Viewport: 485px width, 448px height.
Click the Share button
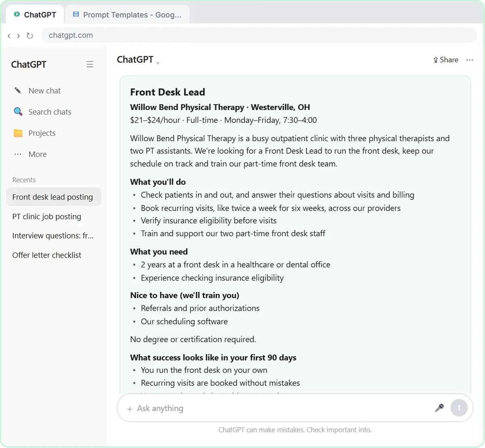[x=446, y=60]
